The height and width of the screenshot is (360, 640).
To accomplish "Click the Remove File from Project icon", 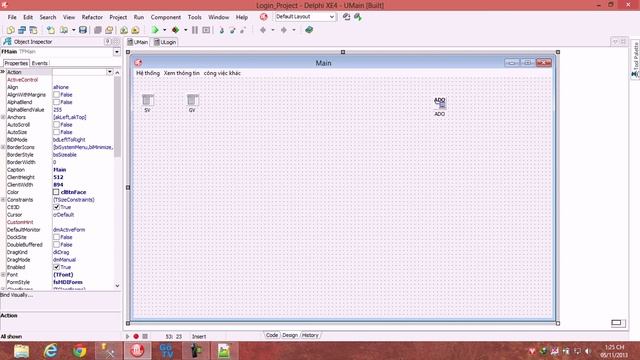I will [x=135, y=30].
